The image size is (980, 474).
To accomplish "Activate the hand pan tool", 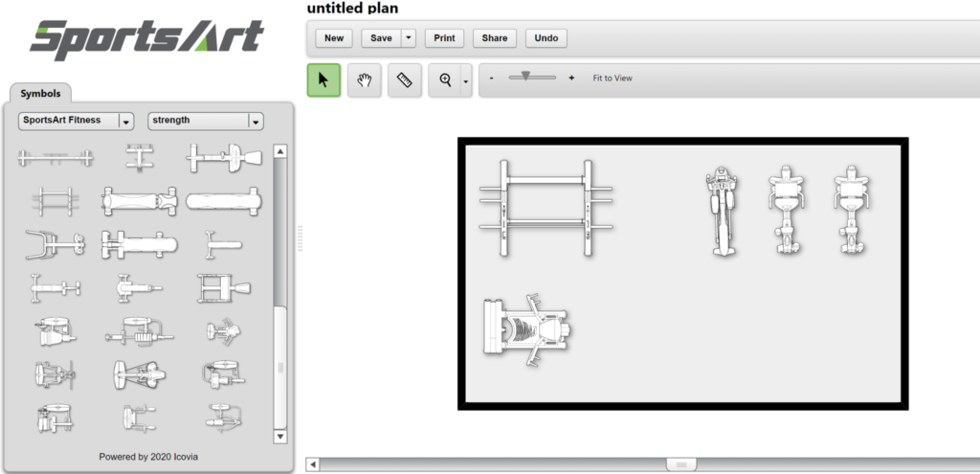I will [x=364, y=80].
